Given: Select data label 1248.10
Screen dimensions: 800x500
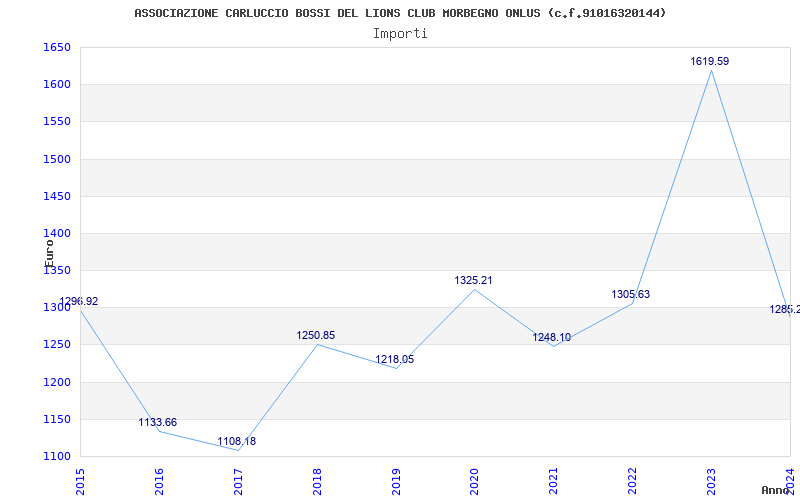Looking at the screenshot, I should pos(552,337).
